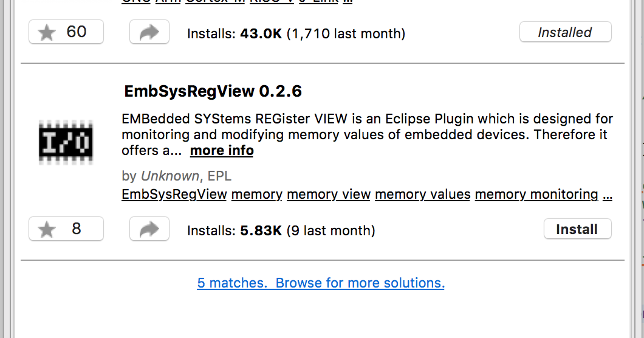Open more info for EmbSysRegView
This screenshot has width=644, height=338.
pos(222,151)
